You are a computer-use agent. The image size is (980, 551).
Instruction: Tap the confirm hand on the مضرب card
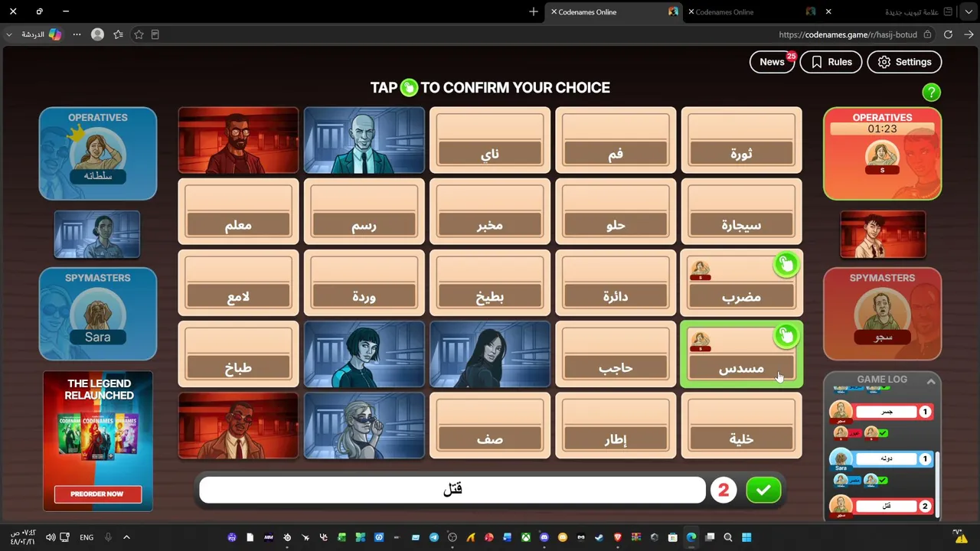click(x=786, y=265)
